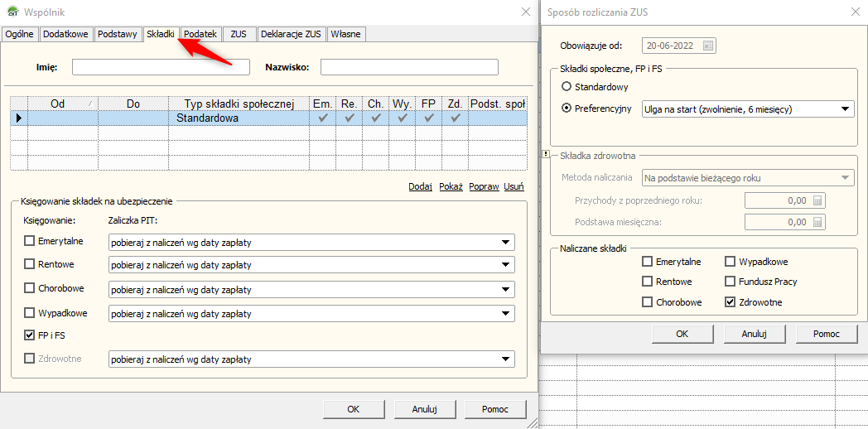
Task: Open calculator icon for Przychody z poprzedniego roku
Action: click(818, 200)
